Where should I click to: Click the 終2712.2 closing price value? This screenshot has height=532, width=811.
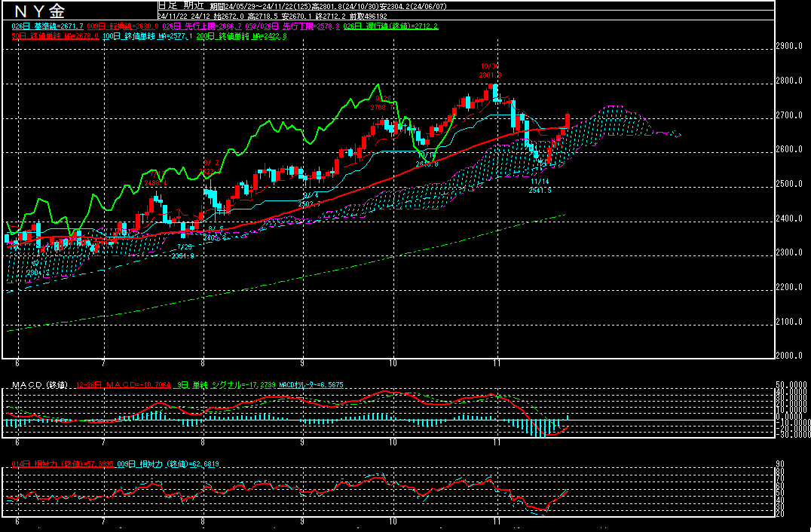331,17
